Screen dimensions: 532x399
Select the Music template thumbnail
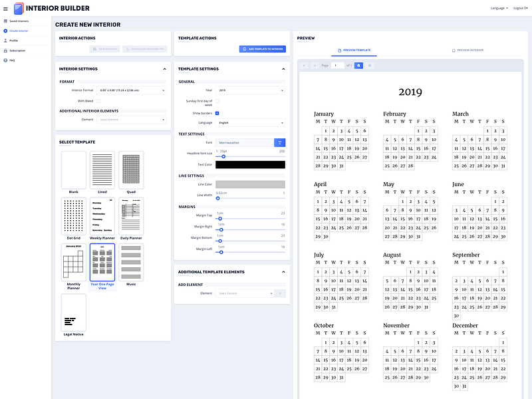(x=131, y=262)
